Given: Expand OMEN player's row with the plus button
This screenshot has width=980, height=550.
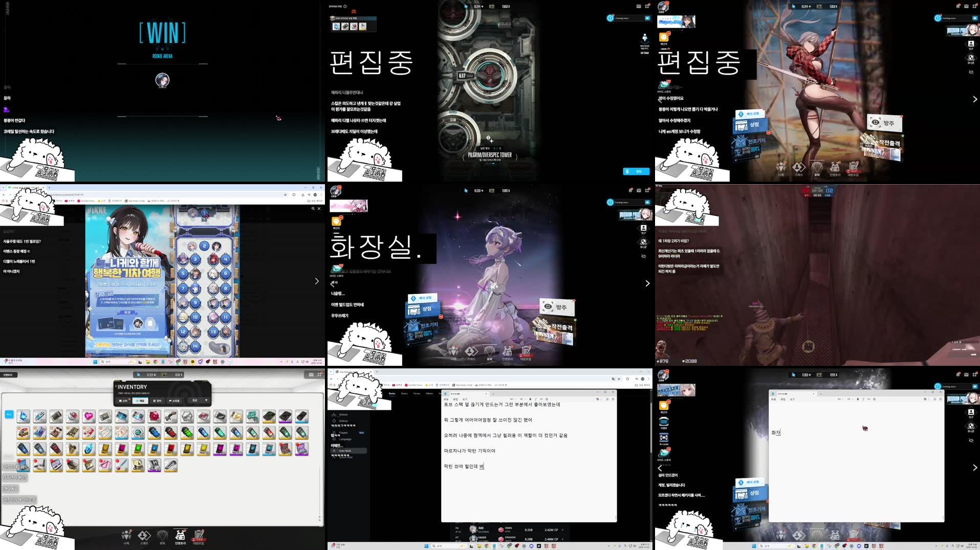Looking at the screenshot, I should [x=562, y=530].
